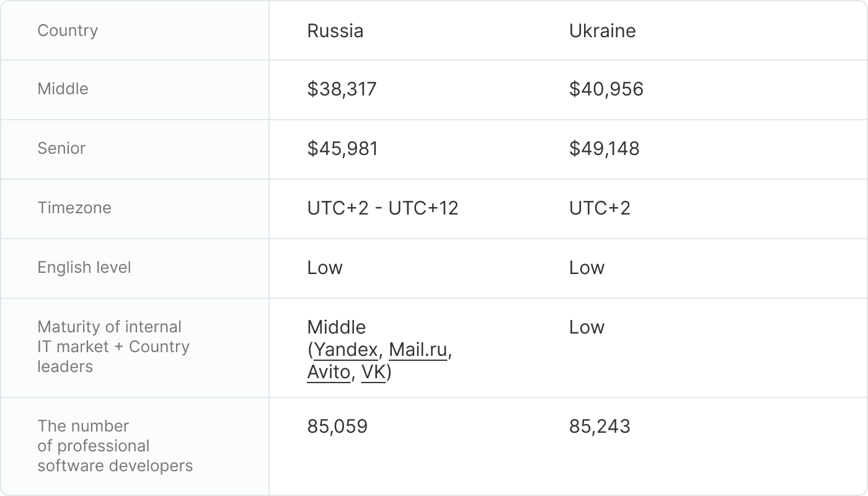
Task: Click the Russia column header
Action: coord(335,31)
